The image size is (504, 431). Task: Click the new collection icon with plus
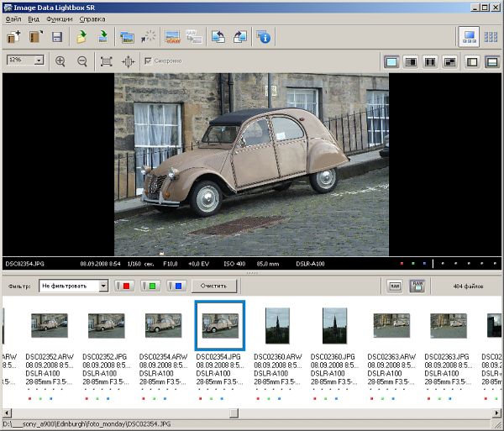[13, 37]
